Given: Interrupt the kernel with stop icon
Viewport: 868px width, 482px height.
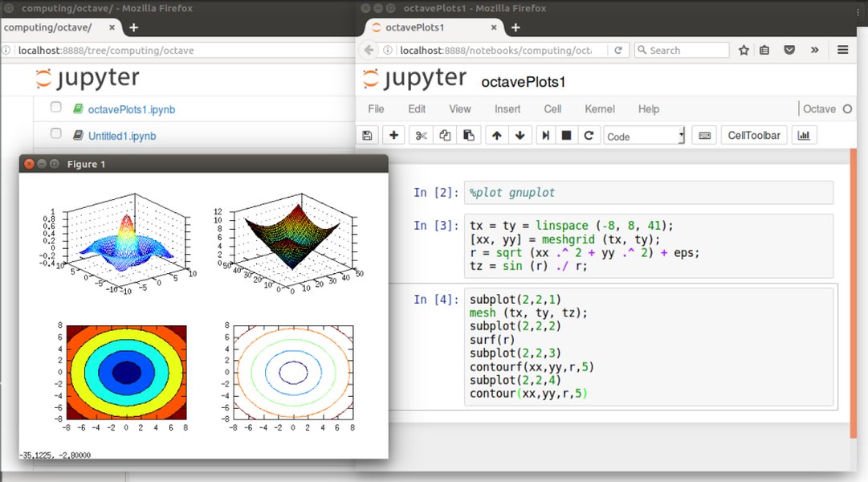Looking at the screenshot, I should point(568,135).
